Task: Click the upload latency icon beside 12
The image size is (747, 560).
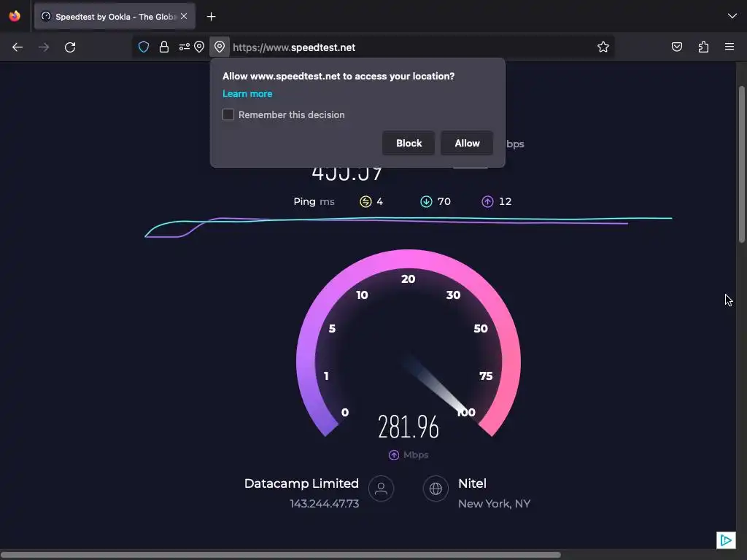Action: coord(487,202)
